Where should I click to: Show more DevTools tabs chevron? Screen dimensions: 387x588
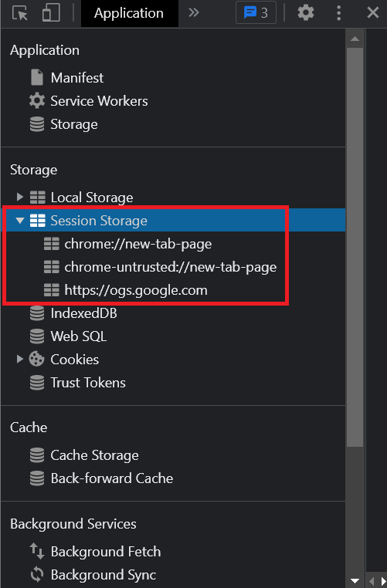click(x=194, y=13)
